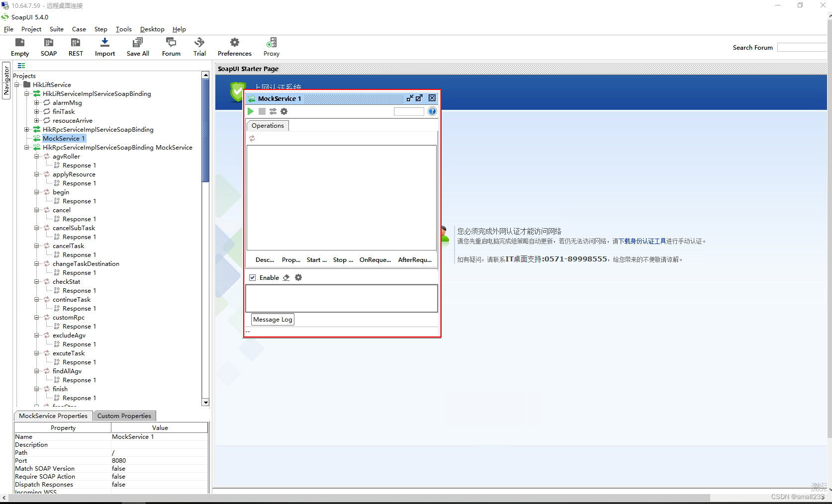Switch to Custom Properties tab
The image size is (832, 504).
[124, 416]
